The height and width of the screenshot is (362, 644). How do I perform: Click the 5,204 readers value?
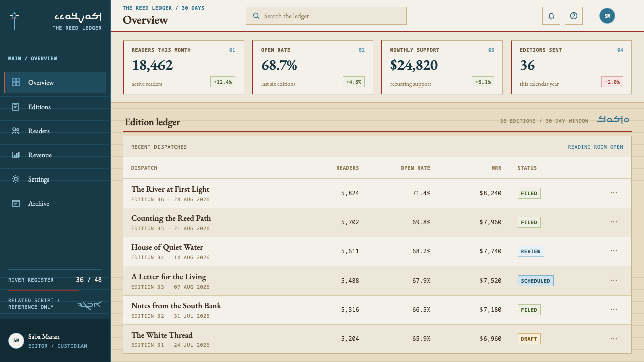[350, 339]
